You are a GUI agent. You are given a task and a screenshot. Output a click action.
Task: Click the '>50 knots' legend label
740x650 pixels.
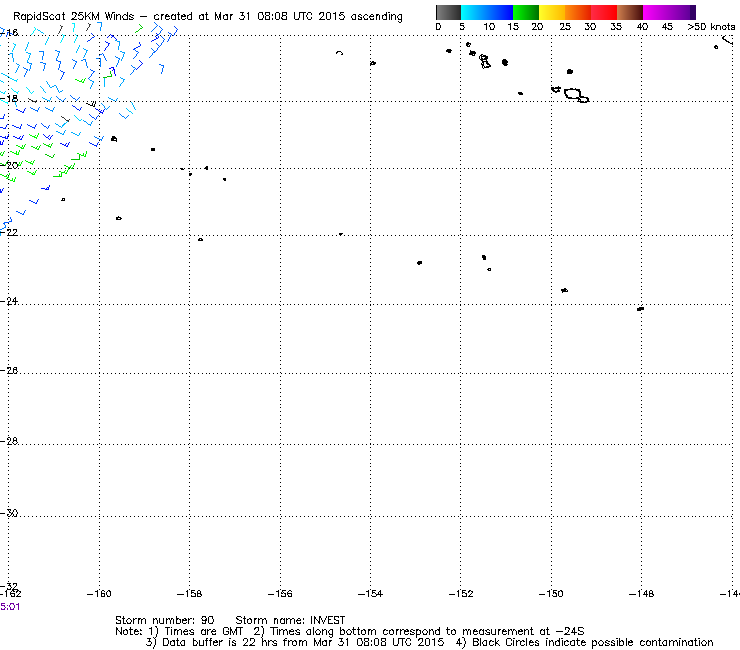(711, 27)
